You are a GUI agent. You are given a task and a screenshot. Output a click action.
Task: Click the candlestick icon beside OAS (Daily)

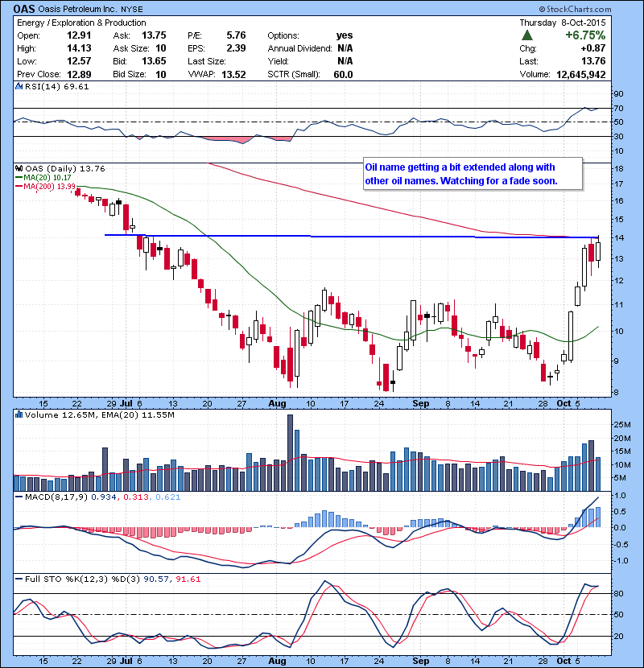(19, 168)
